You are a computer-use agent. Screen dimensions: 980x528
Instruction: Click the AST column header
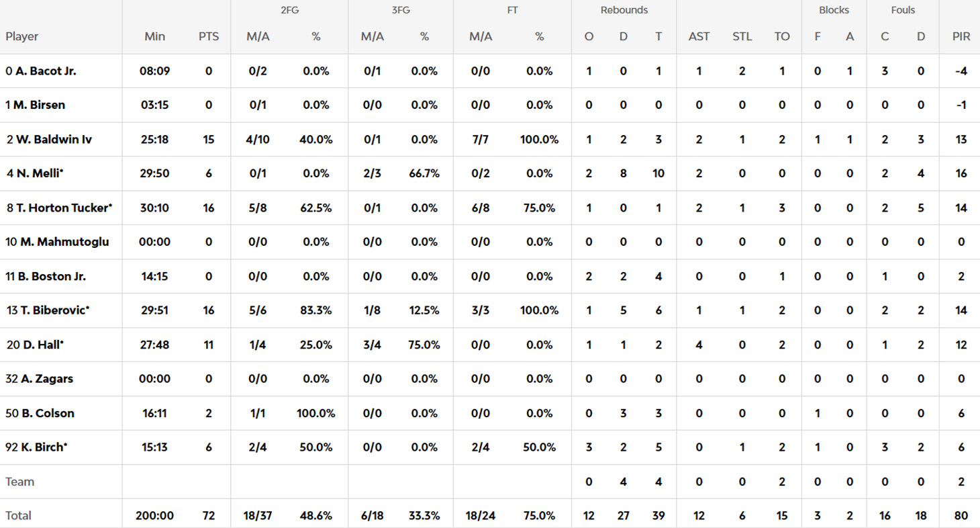click(x=699, y=37)
